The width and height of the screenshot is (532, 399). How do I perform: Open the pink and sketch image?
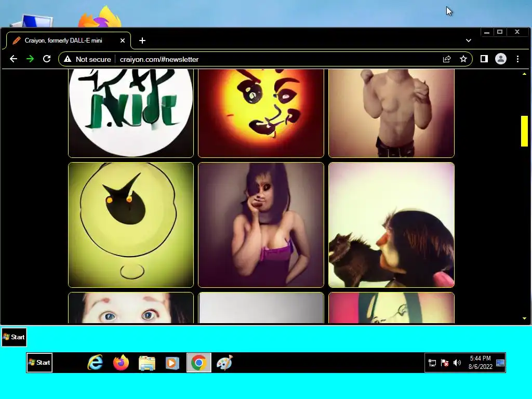(391, 308)
